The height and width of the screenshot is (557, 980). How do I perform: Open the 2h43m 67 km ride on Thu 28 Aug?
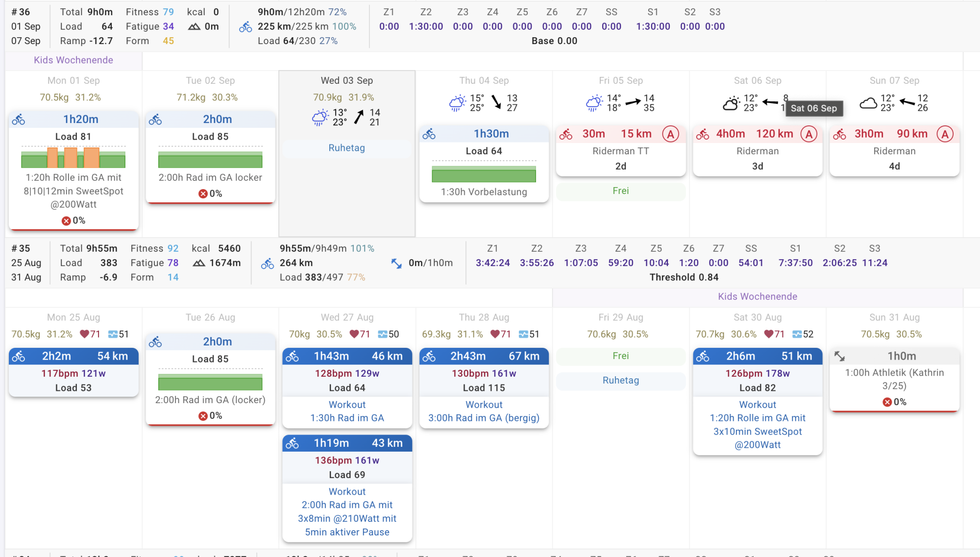(484, 356)
